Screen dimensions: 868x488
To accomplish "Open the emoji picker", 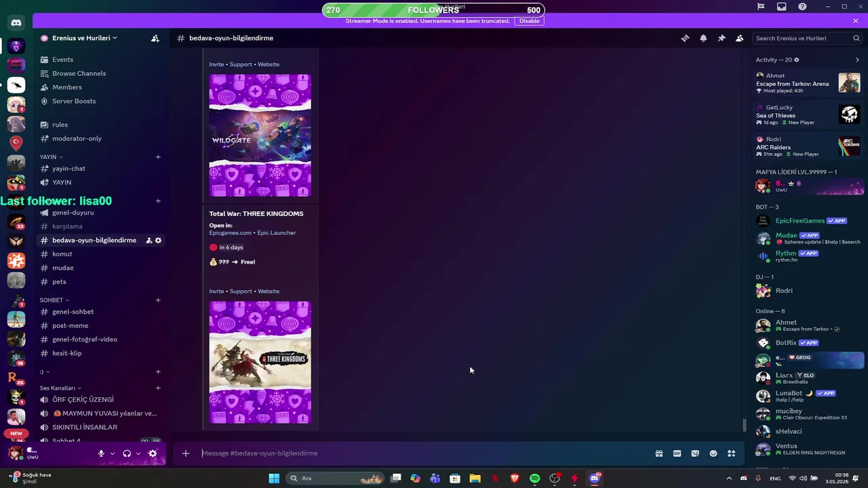I will [713, 453].
